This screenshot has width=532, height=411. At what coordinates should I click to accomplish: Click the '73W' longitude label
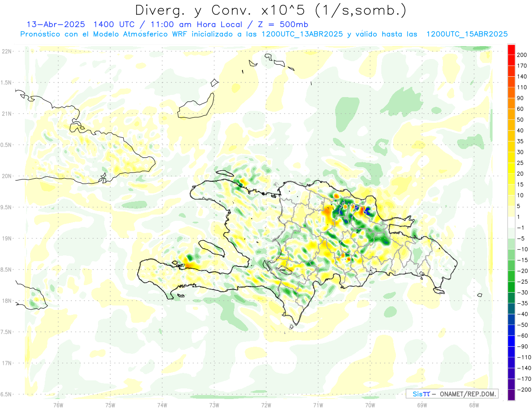(214, 405)
